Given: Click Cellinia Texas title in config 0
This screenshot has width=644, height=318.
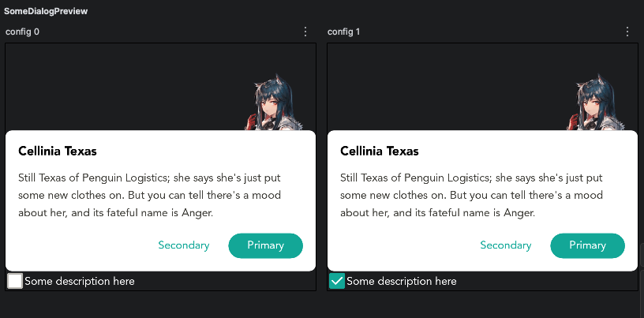Looking at the screenshot, I should [x=58, y=151].
